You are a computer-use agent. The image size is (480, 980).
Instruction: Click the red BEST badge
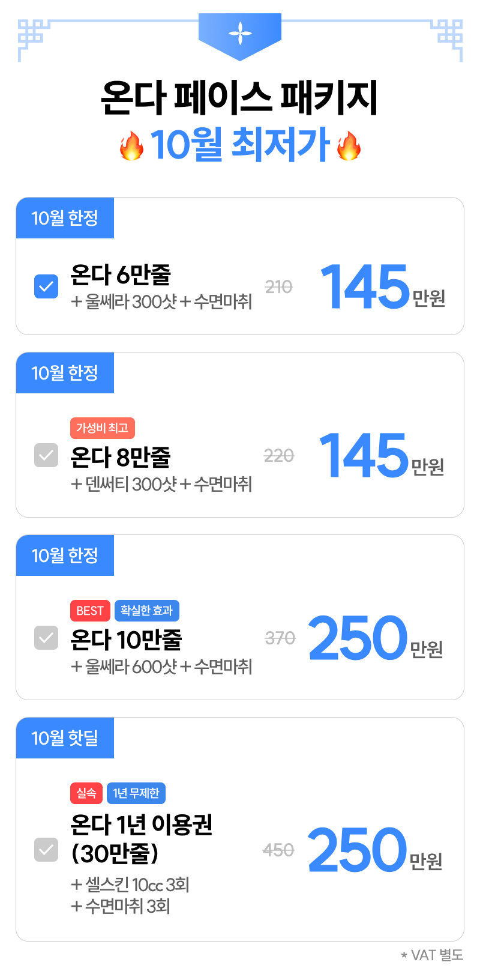pos(90,611)
